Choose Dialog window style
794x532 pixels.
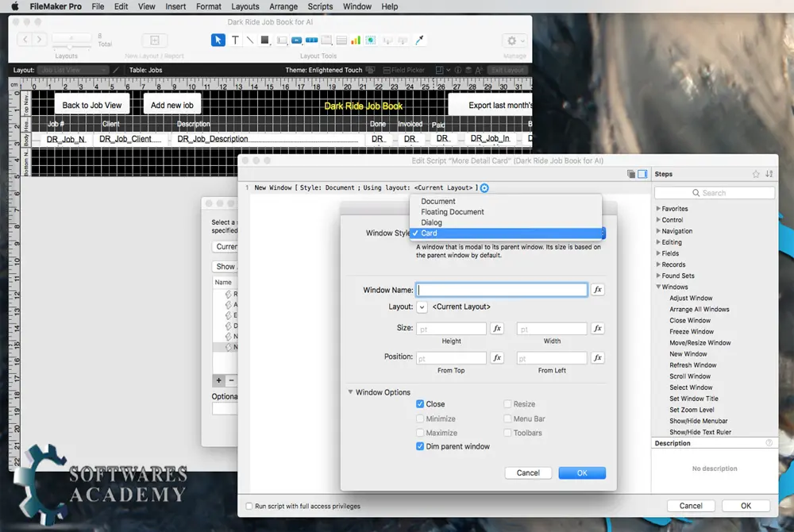(506, 222)
